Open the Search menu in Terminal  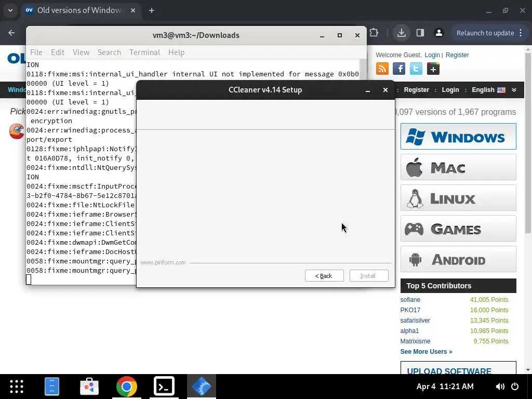[109, 52]
